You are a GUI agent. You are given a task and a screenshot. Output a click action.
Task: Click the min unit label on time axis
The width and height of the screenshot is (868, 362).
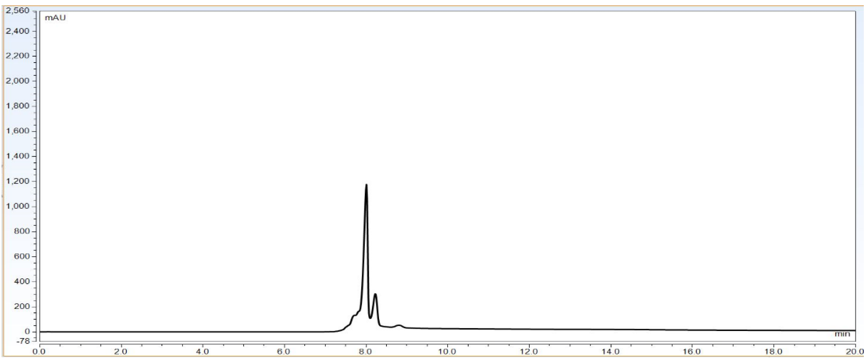click(x=842, y=334)
